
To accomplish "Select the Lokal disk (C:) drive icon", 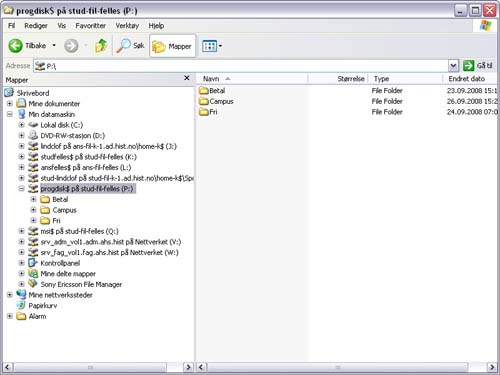I will 33,125.
